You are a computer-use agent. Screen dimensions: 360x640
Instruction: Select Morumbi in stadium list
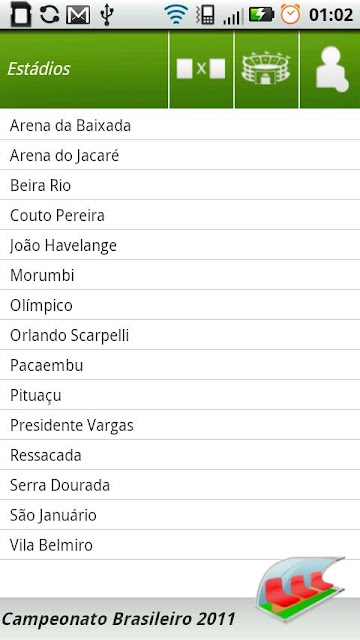[x=180, y=275]
